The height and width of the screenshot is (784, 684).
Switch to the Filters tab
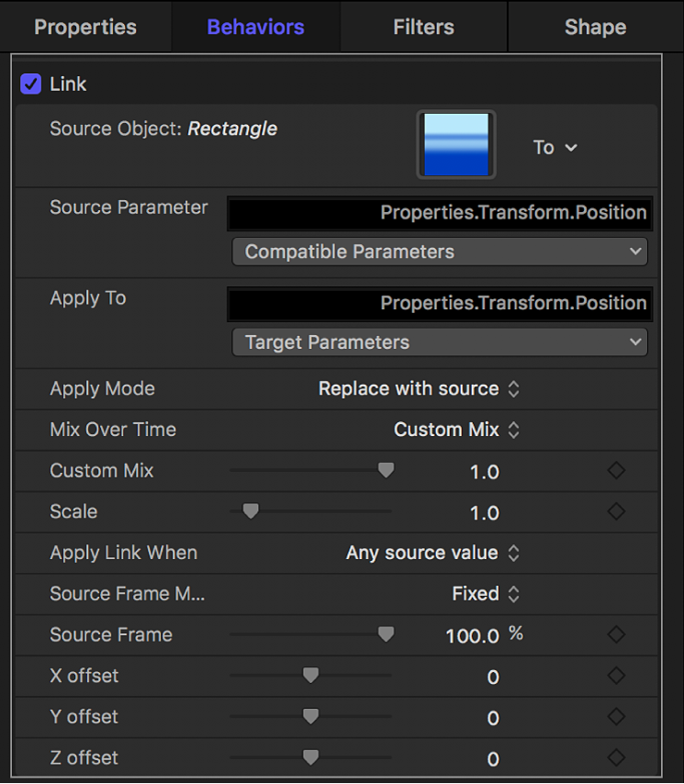[422, 27]
